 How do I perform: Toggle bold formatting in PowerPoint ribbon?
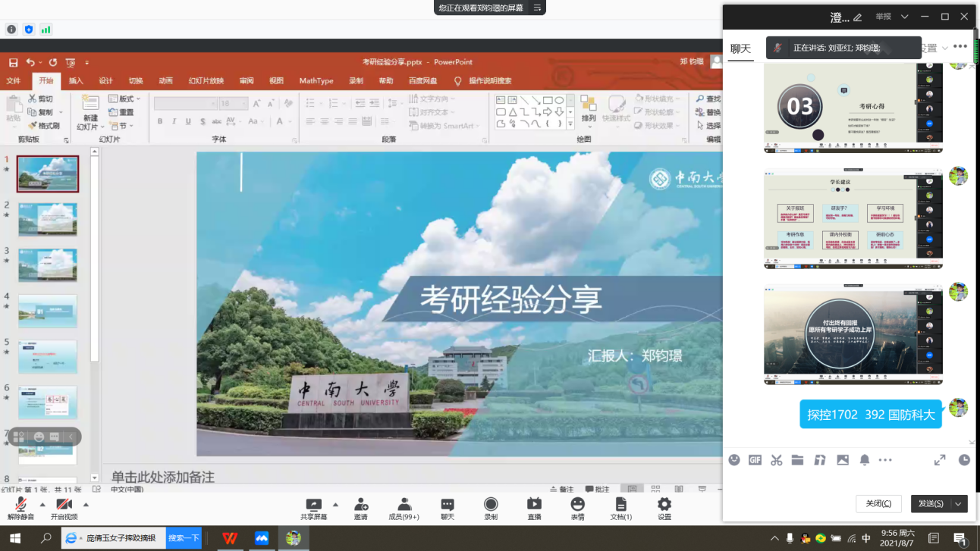pyautogui.click(x=160, y=121)
